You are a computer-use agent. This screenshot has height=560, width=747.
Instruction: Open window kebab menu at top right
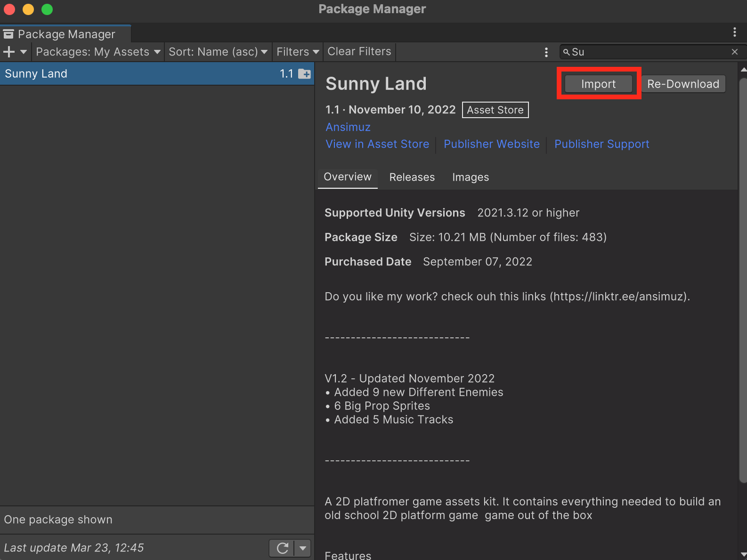[x=735, y=32]
